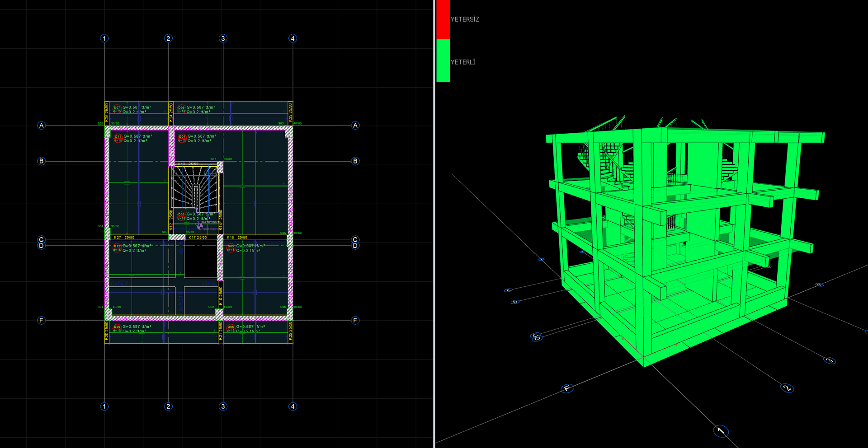Select axis bubble F left of plan

pos(42,321)
